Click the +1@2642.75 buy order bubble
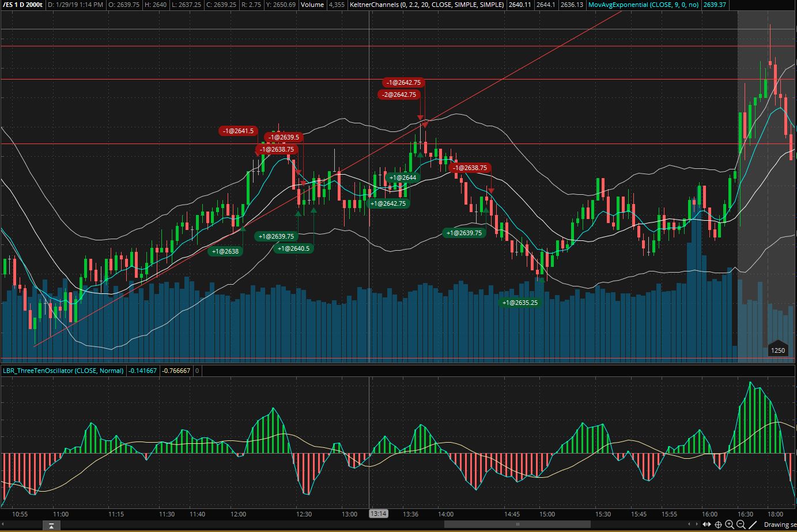The image size is (797, 532). pyautogui.click(x=388, y=203)
